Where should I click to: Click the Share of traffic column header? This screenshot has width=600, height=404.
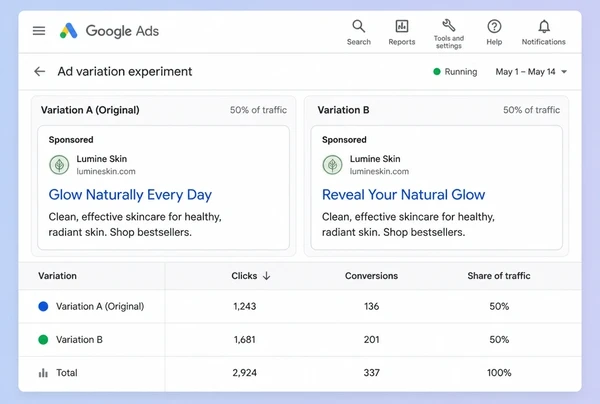click(x=499, y=276)
